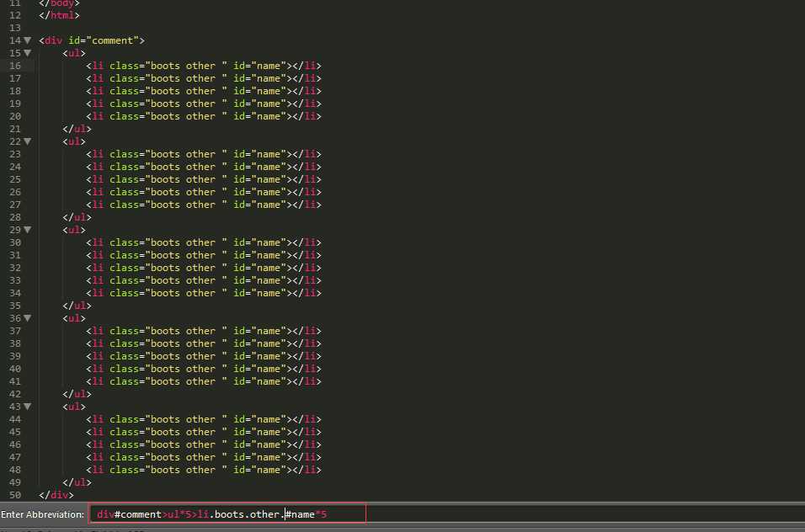This screenshot has height=532, width=805.
Task: Click the closing html tag on line 12
Action: (x=59, y=15)
